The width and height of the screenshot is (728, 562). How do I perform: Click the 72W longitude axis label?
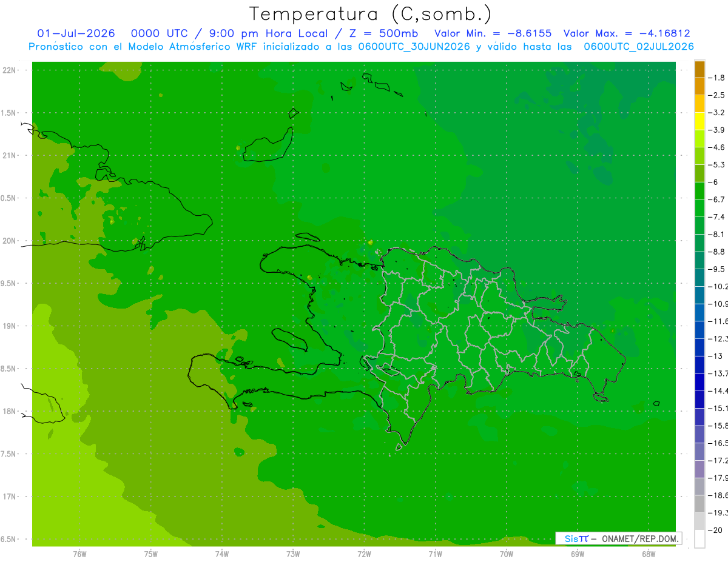[364, 554]
